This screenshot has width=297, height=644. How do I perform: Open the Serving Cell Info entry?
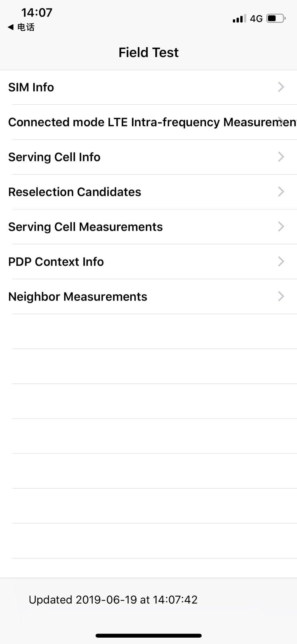click(x=54, y=157)
